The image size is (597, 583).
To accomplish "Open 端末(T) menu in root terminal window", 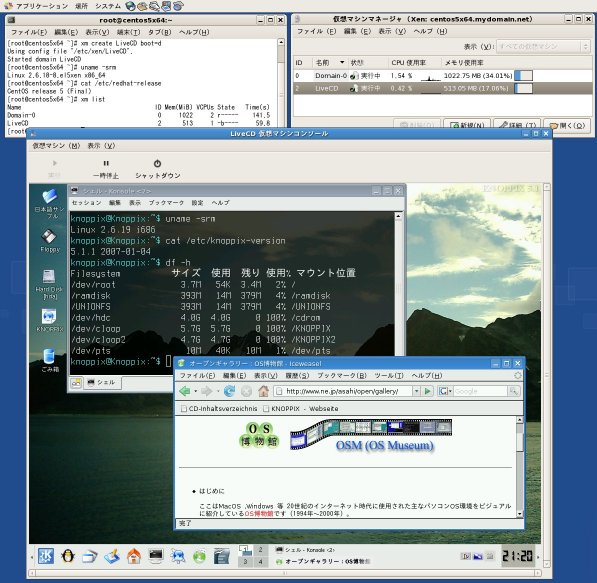I will click(128, 32).
